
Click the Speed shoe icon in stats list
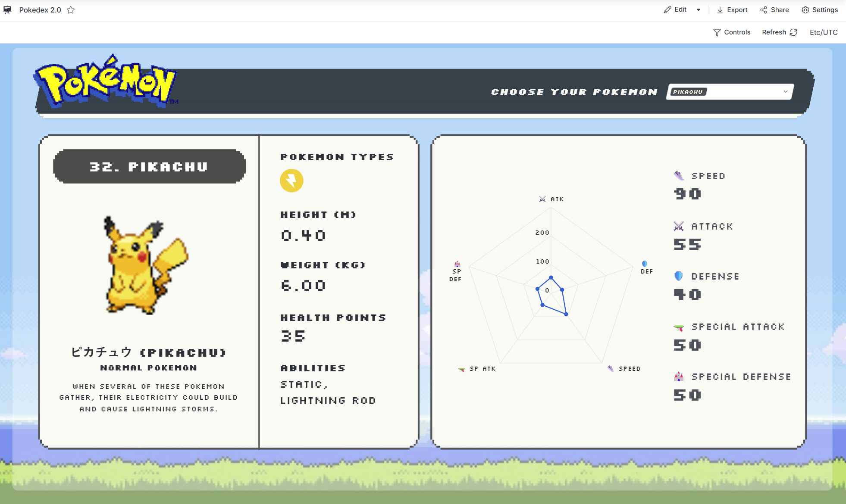pyautogui.click(x=679, y=175)
